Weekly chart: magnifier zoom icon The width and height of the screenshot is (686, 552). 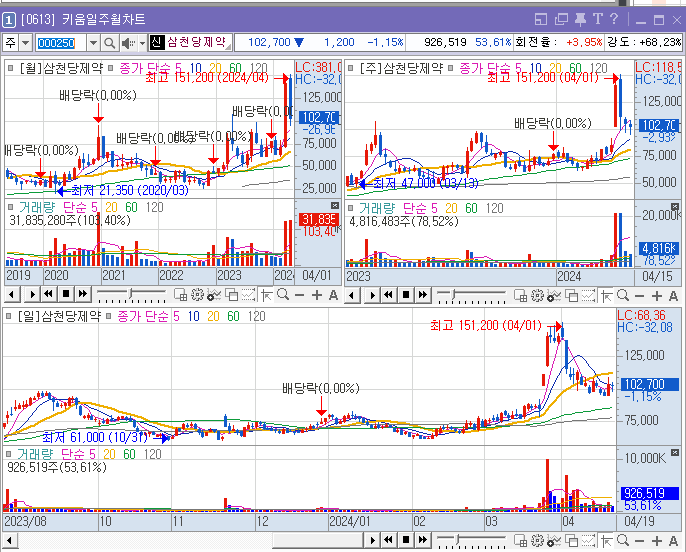point(623,296)
